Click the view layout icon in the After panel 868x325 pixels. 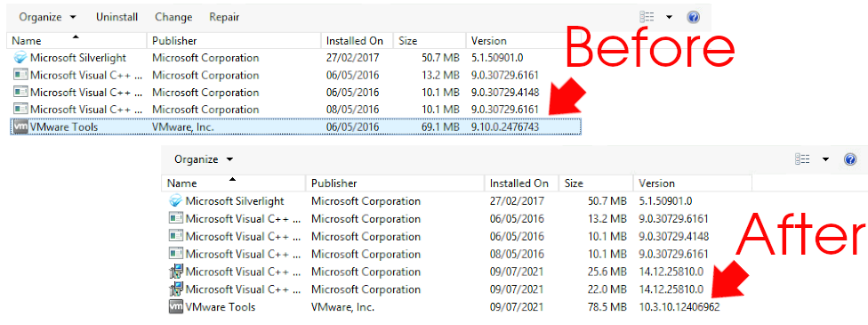coord(802,159)
